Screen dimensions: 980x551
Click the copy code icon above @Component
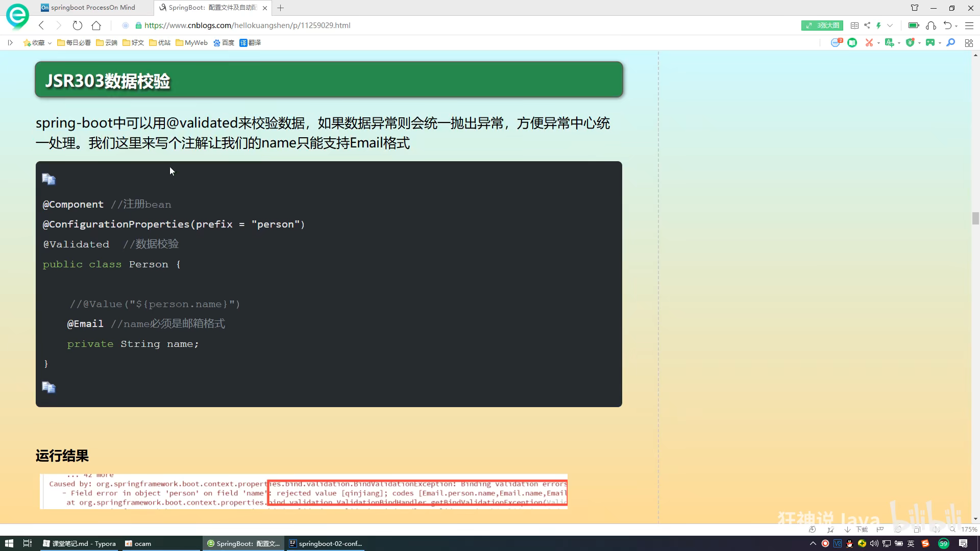pyautogui.click(x=48, y=179)
